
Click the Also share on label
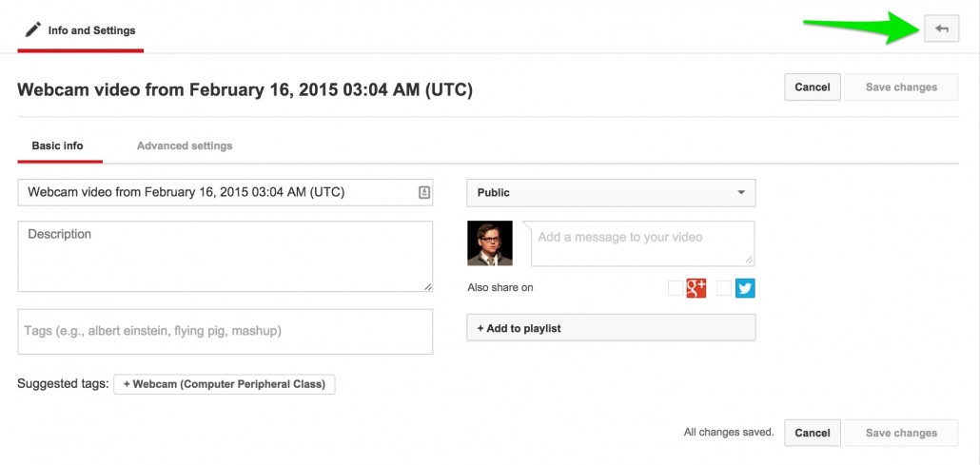[500, 287]
